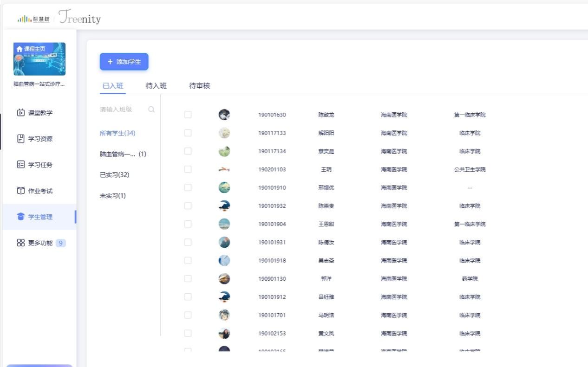Click the 学习任务 sidebar icon

click(x=21, y=165)
